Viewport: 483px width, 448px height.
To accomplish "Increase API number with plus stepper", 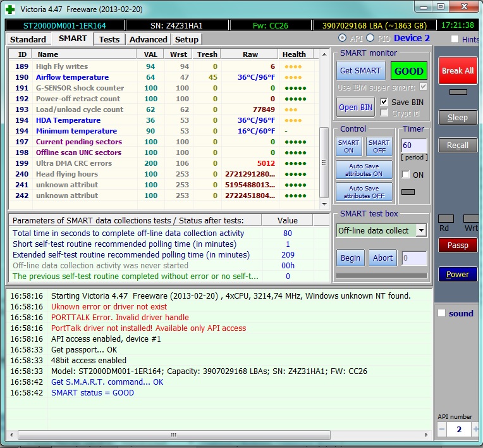I will [476, 429].
